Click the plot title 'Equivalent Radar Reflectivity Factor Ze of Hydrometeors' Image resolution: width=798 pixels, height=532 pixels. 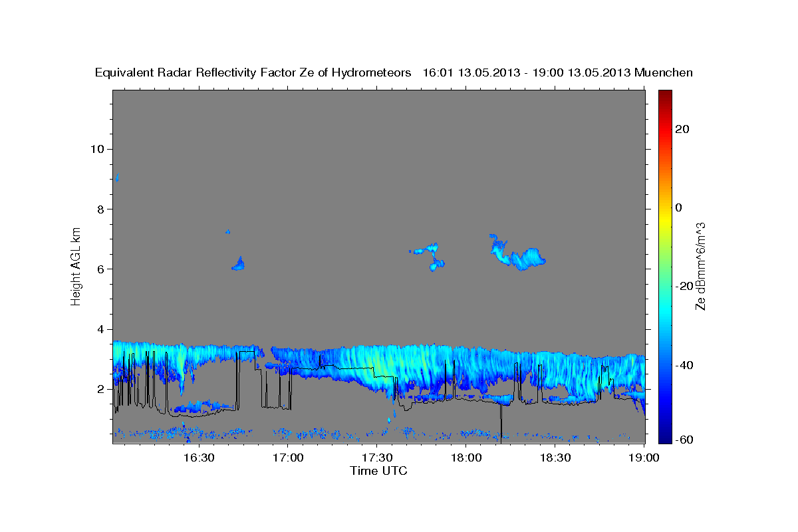click(253, 72)
